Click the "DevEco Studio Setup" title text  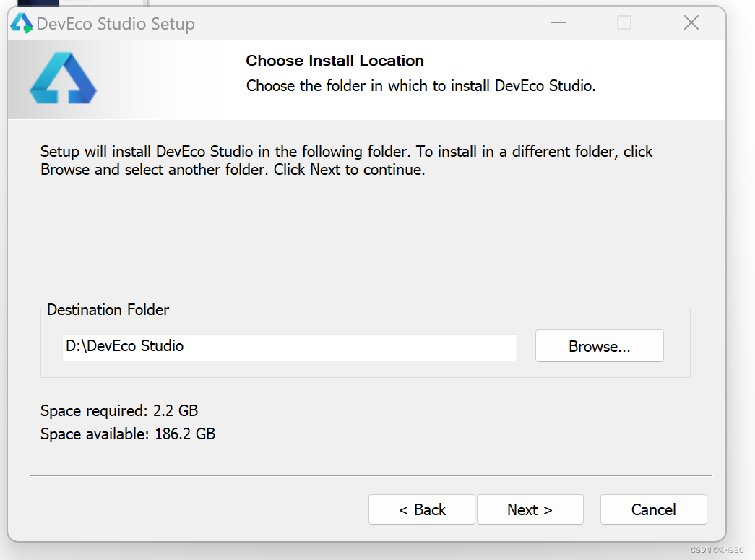click(116, 24)
